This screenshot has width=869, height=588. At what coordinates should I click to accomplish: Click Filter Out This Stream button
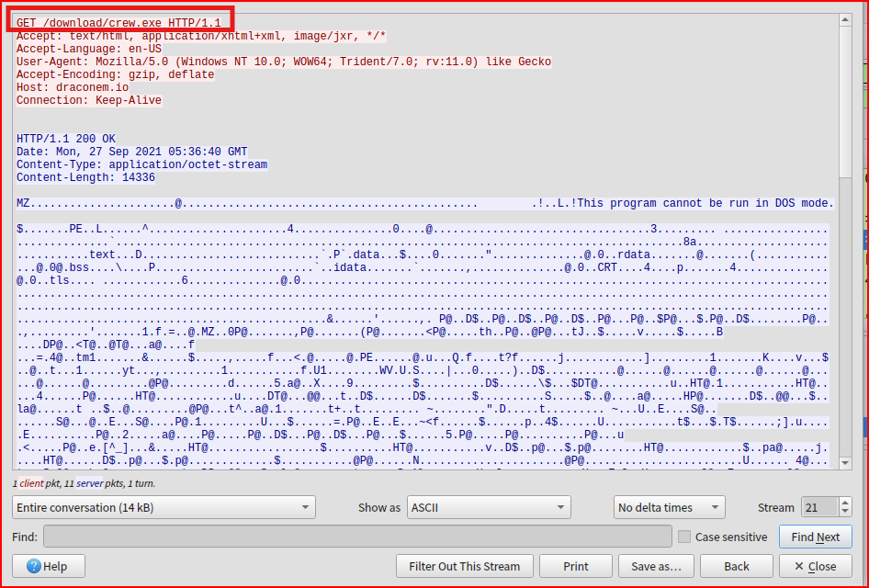464,566
